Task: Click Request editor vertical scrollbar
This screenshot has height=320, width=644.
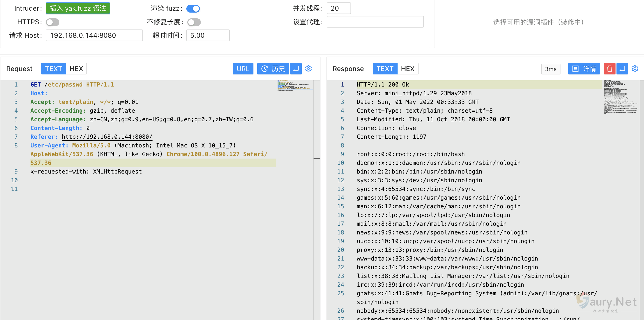Action: 316,159
